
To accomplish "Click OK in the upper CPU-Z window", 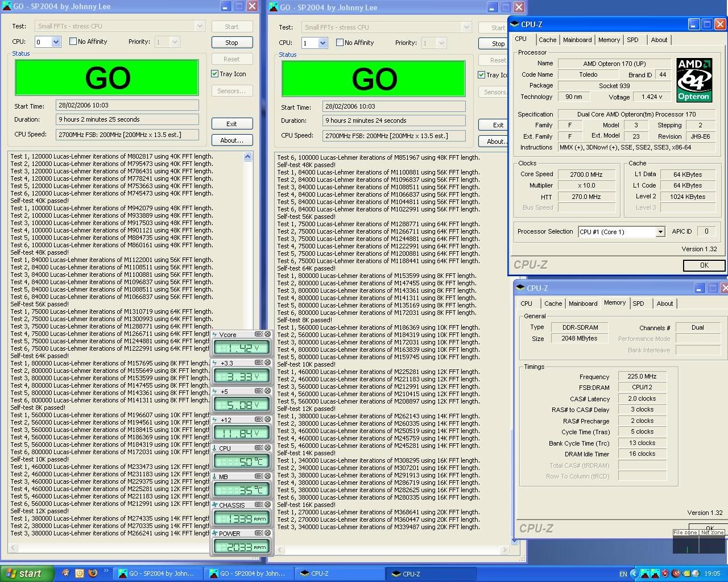I will coord(704,265).
